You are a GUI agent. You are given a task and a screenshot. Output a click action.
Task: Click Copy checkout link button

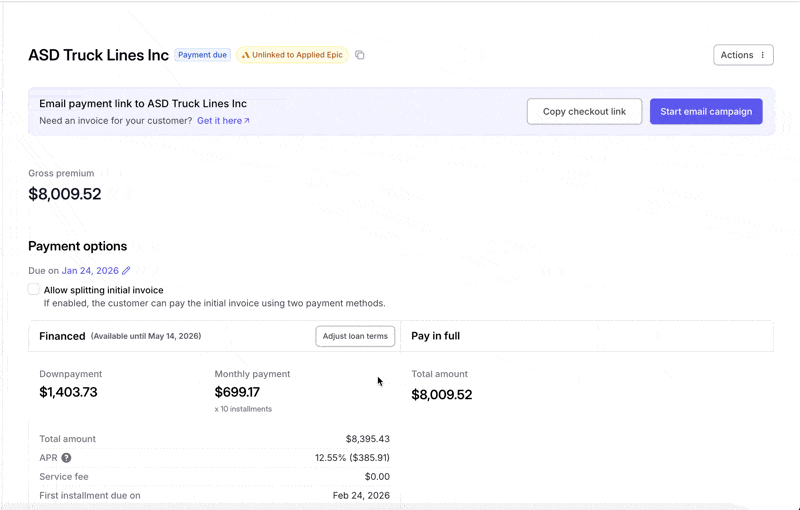(584, 111)
